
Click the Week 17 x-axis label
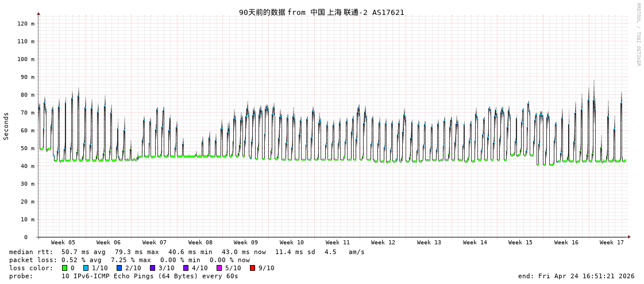[x=612, y=243]
